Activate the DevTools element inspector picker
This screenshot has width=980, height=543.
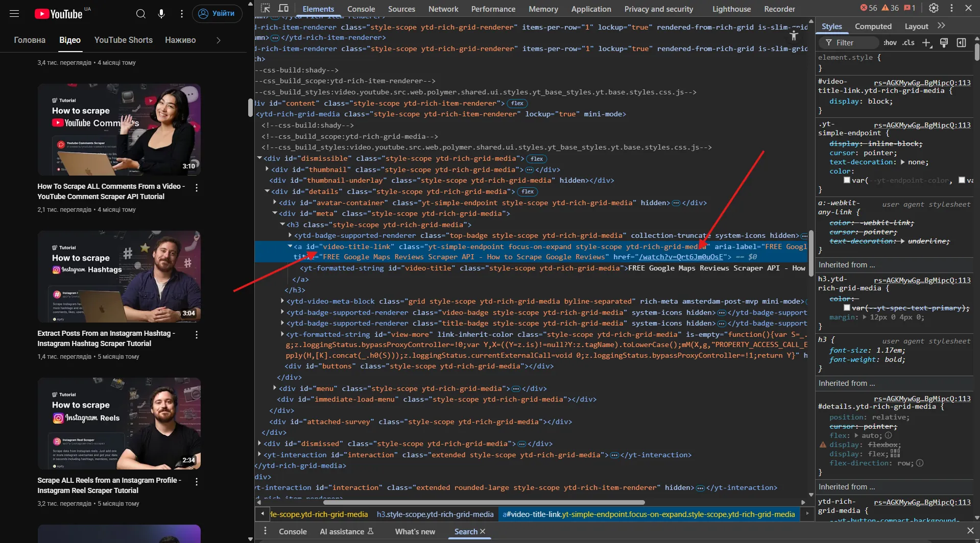click(x=265, y=8)
